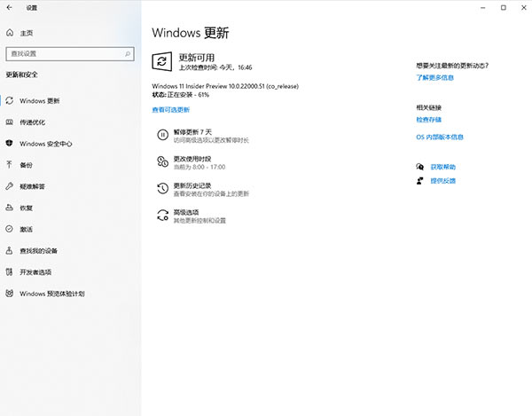Click the clock icon beside 更改使用时段
Image resolution: width=532 pixels, height=416 pixels.
162,161
